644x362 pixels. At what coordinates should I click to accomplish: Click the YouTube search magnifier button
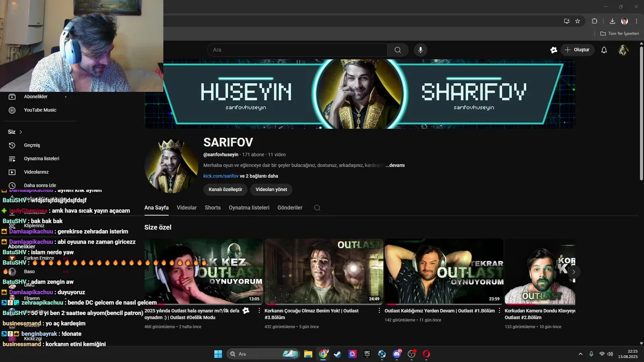(397, 50)
